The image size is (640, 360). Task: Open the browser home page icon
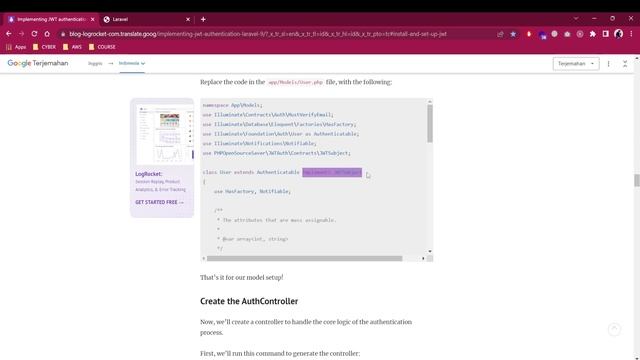47,34
